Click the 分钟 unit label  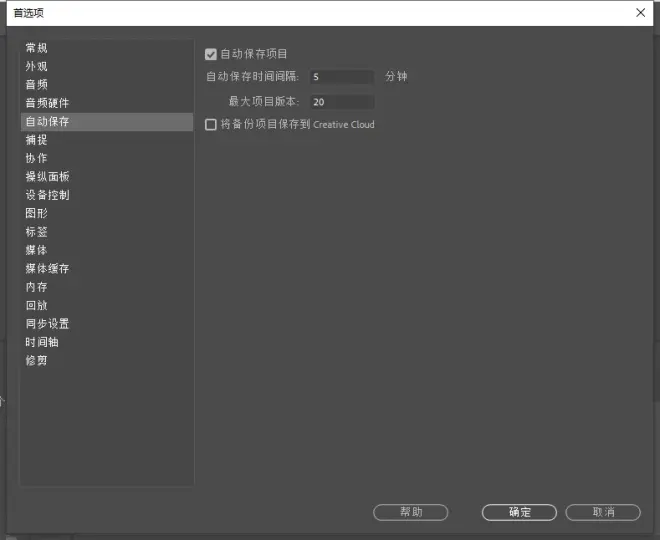click(x=396, y=77)
